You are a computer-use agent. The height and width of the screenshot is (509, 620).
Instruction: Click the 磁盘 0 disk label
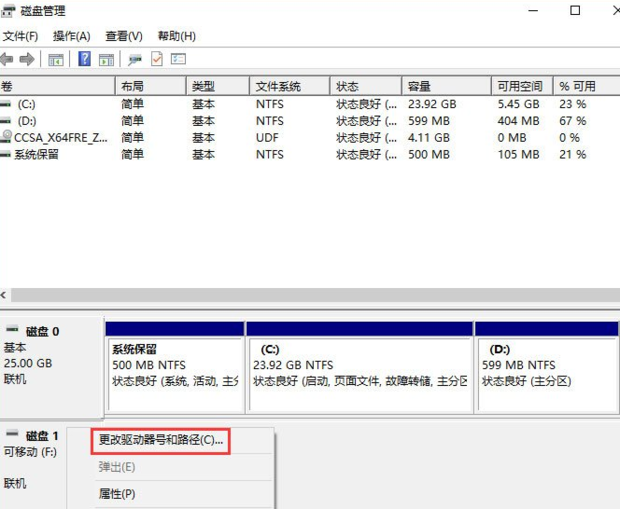42,331
